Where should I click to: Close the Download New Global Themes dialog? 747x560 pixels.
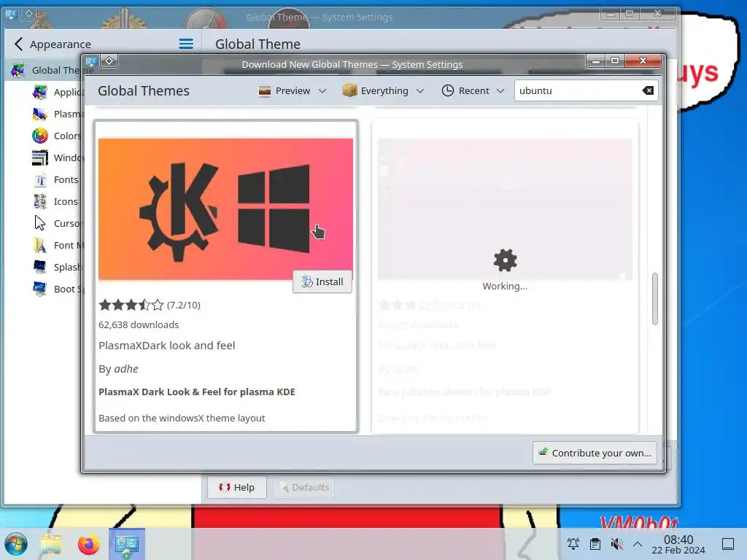[643, 61]
